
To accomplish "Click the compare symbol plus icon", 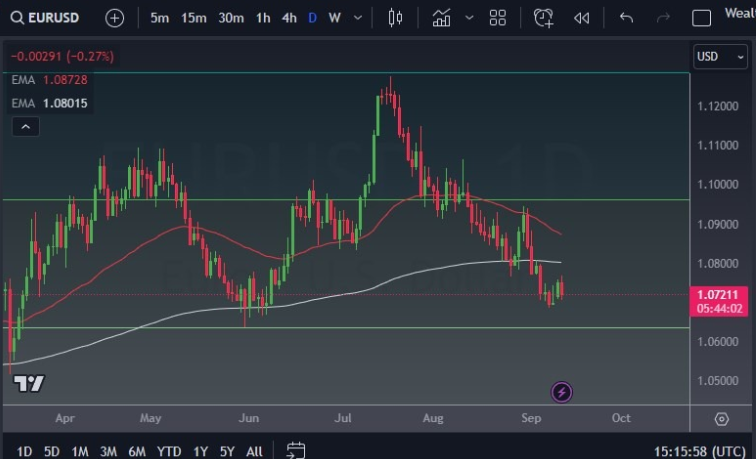I will [115, 18].
